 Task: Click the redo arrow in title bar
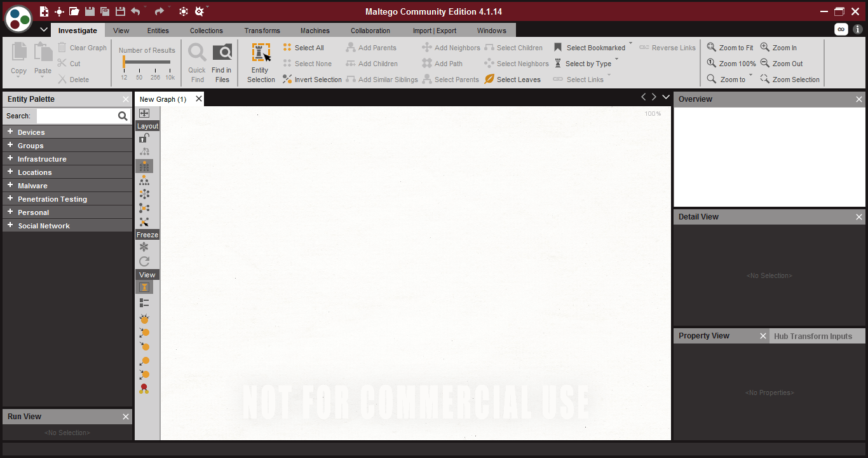pyautogui.click(x=159, y=11)
